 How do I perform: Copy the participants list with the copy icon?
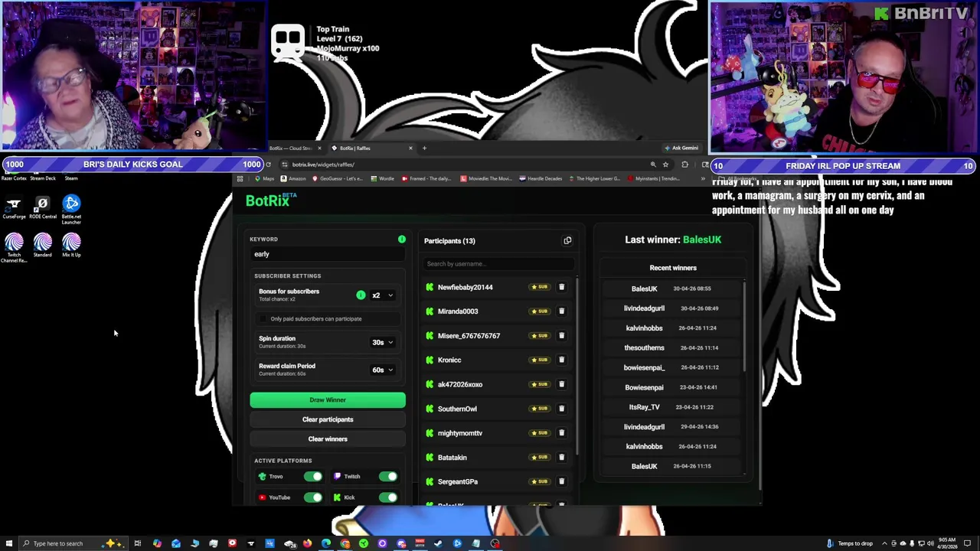tap(567, 240)
